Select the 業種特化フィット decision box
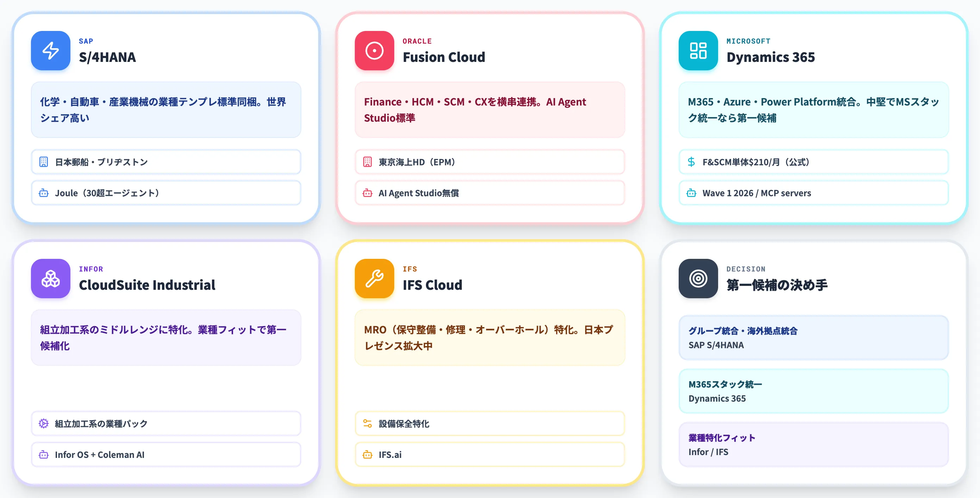Image resolution: width=980 pixels, height=498 pixels. click(x=813, y=445)
